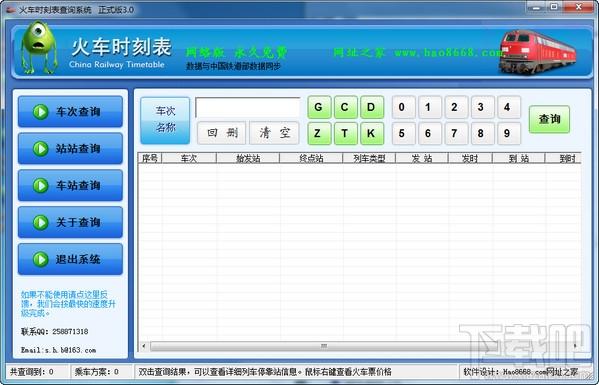Click the digit 1 key

(430, 107)
